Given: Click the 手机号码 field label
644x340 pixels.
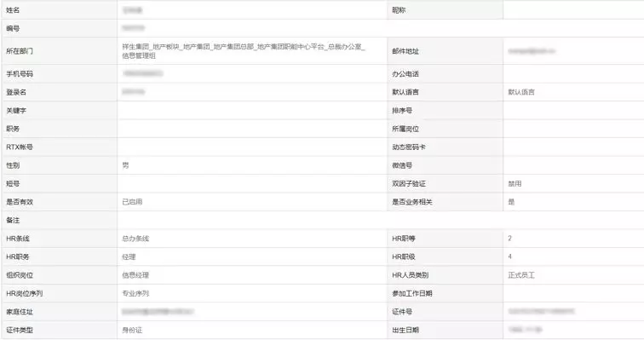Looking at the screenshot, I should pos(20,74).
